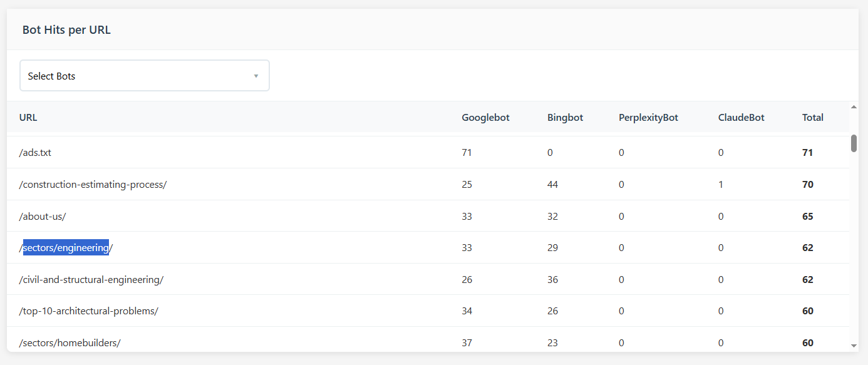This screenshot has height=365, width=868.
Task: Sort by the Googlebot column header
Action: (485, 117)
